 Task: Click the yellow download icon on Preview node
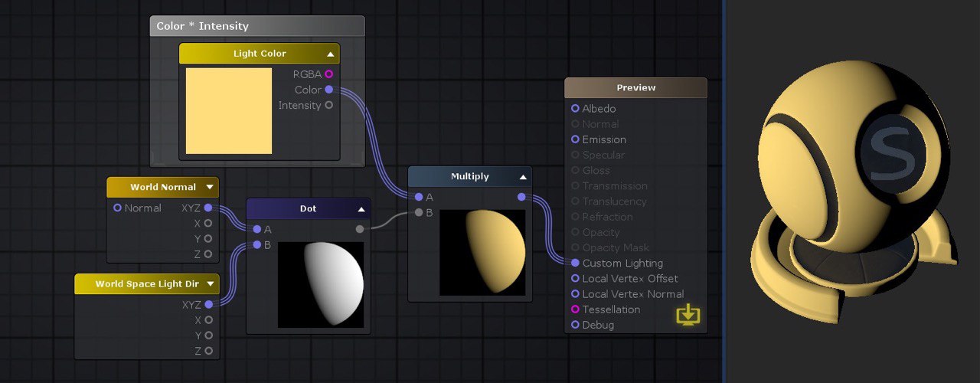click(688, 315)
